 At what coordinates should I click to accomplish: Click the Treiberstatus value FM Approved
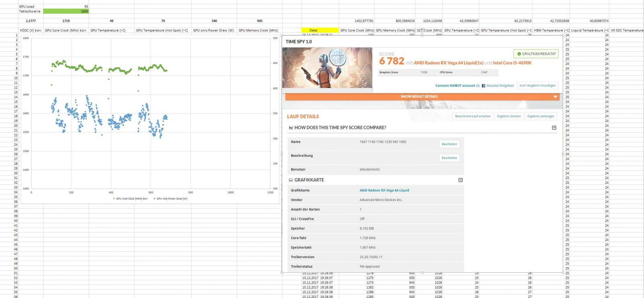coord(369,267)
